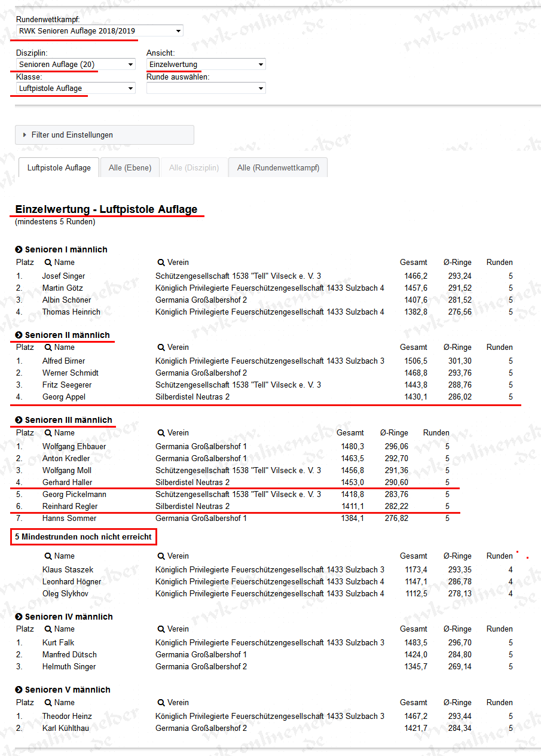The image size is (541, 756).
Task: Open the Klasse dropdown showing Luftpistole Auflage
Action: (x=75, y=88)
